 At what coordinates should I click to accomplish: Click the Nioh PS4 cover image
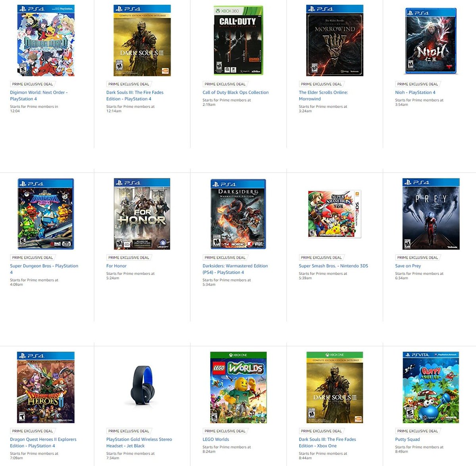(x=431, y=41)
